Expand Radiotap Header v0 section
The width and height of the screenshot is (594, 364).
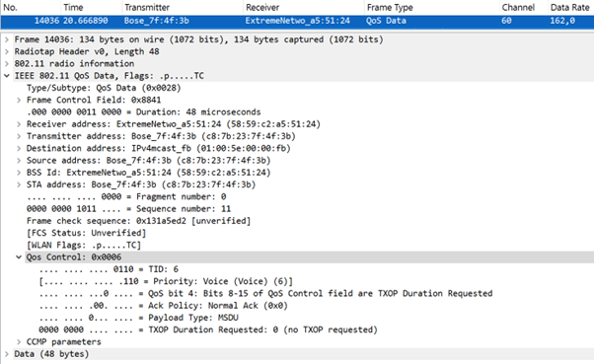point(7,51)
